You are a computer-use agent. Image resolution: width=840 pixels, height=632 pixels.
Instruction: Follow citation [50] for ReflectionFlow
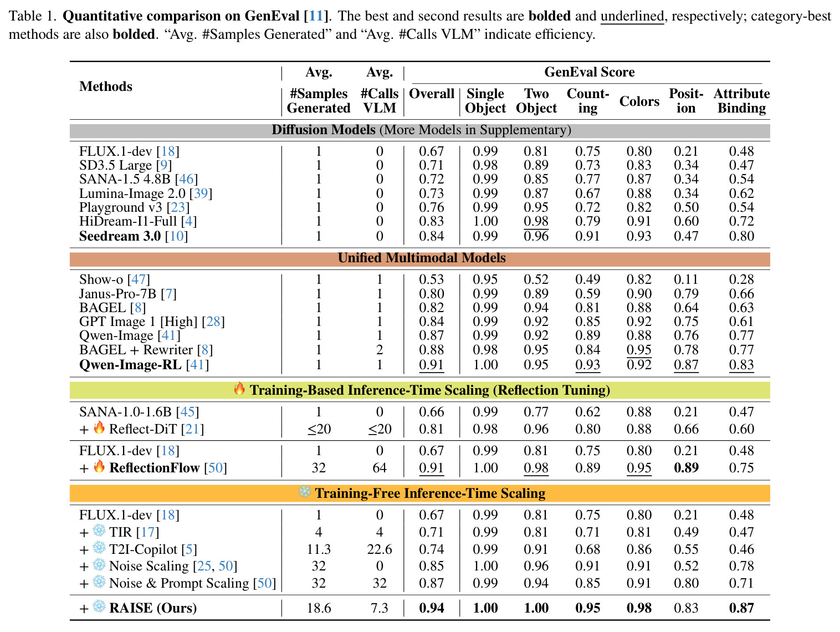pos(216,468)
